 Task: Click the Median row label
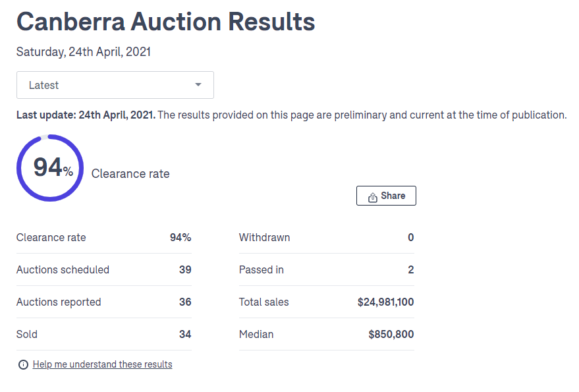pos(256,335)
